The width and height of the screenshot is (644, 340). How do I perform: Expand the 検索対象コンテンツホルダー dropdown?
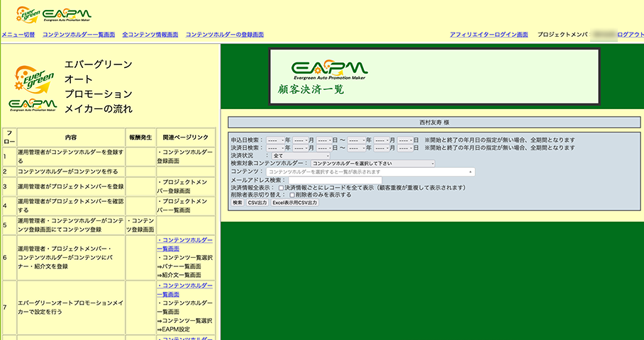(x=373, y=164)
